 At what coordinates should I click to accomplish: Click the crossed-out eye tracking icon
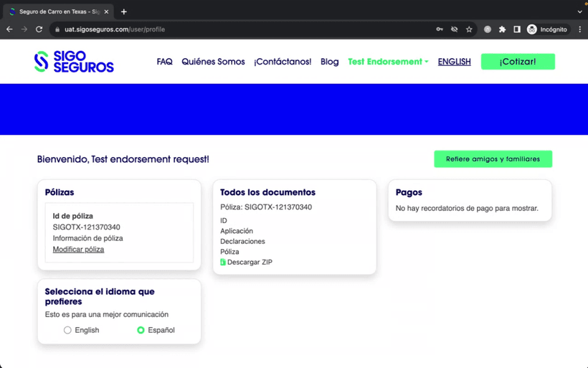click(454, 29)
